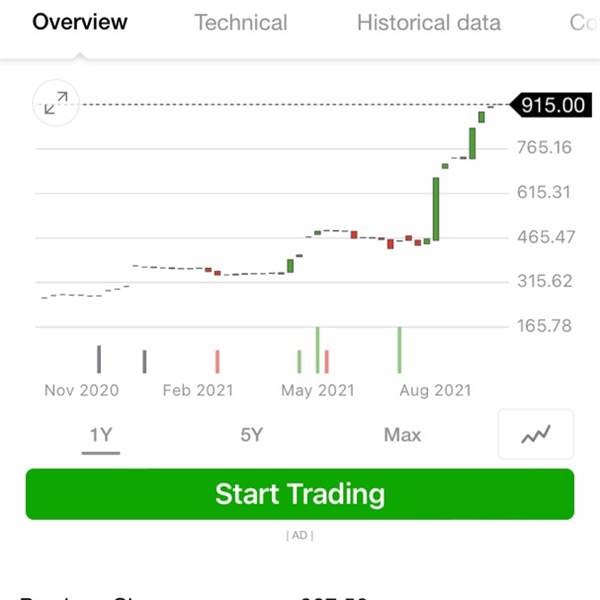
Task: Tap the grey event marker above Nov 2020
Action: click(99, 359)
